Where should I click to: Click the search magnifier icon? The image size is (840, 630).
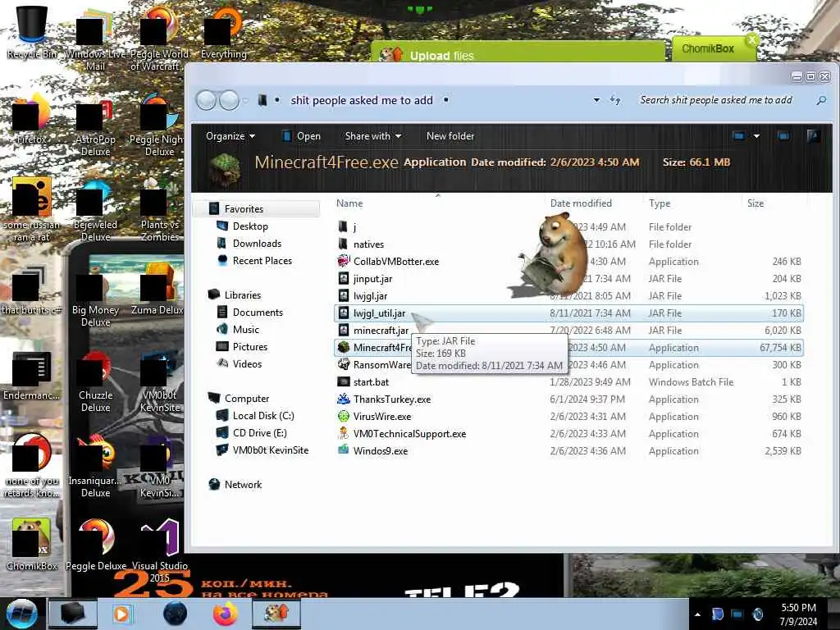pos(821,100)
